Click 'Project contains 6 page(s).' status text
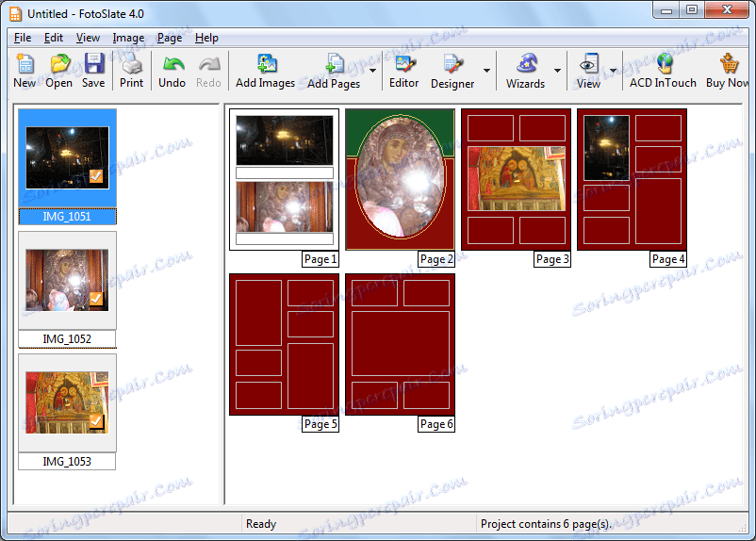 [x=546, y=524]
